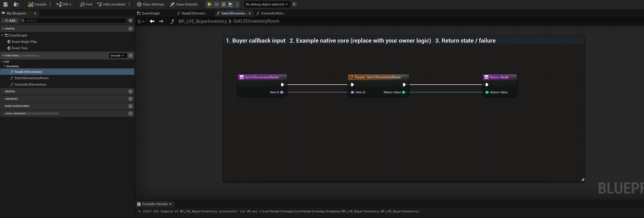The image size is (644, 218).
Task: Stop the play session
Action: point(223,4)
